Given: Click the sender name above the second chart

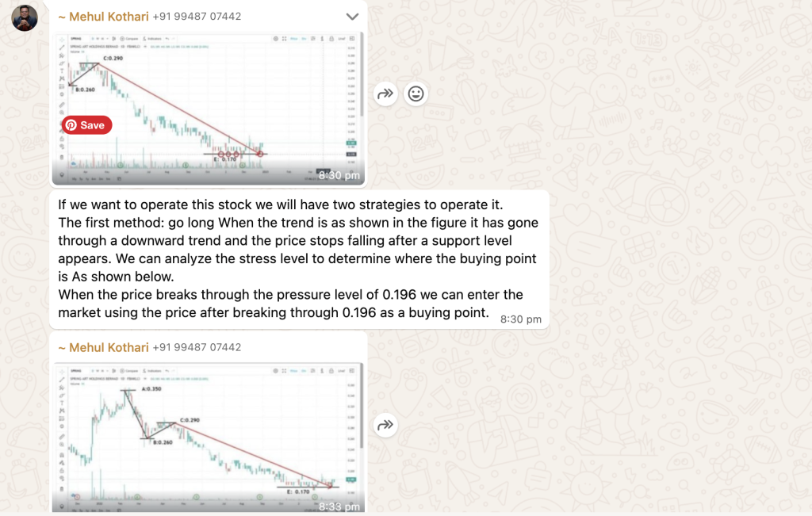Looking at the screenshot, I should tap(103, 347).
